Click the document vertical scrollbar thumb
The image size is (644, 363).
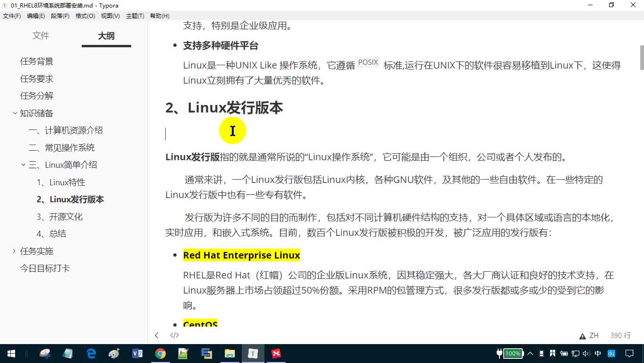click(642, 58)
